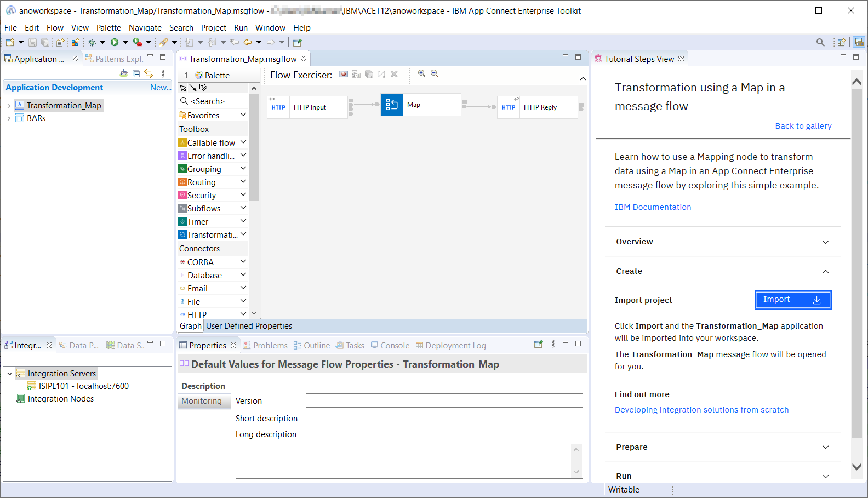Click the Save toolbar icon
The image size is (868, 498).
tap(32, 42)
